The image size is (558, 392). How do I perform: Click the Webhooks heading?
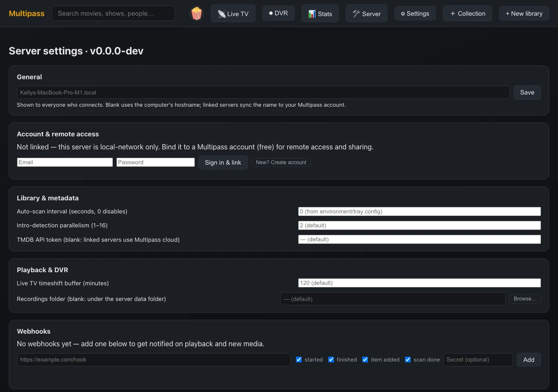(34, 331)
